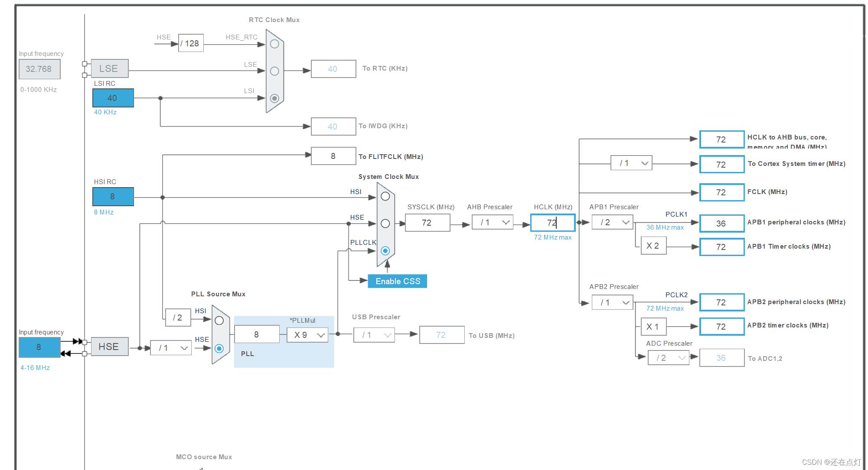
Task: Select HSI in PLL Source Mux
Action: [219, 321]
